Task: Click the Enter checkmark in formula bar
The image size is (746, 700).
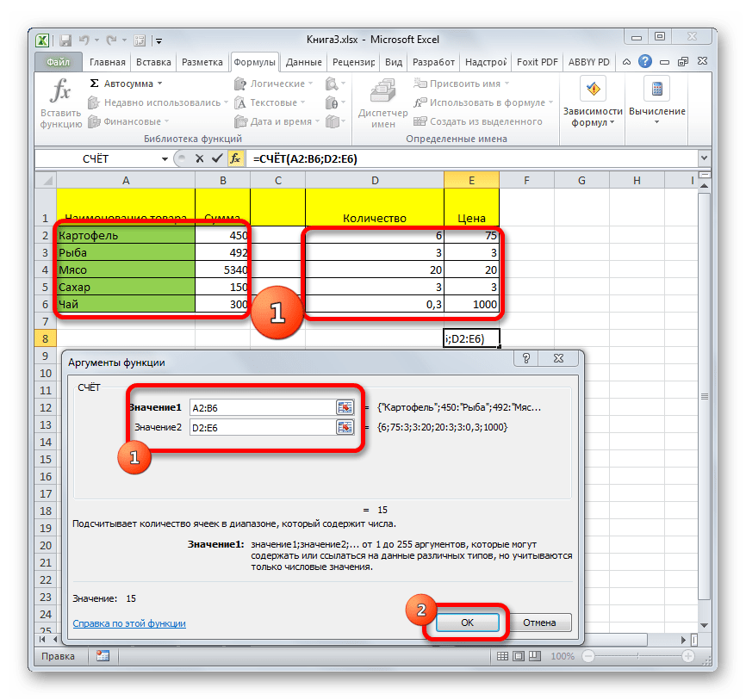Action: pyautogui.click(x=215, y=159)
